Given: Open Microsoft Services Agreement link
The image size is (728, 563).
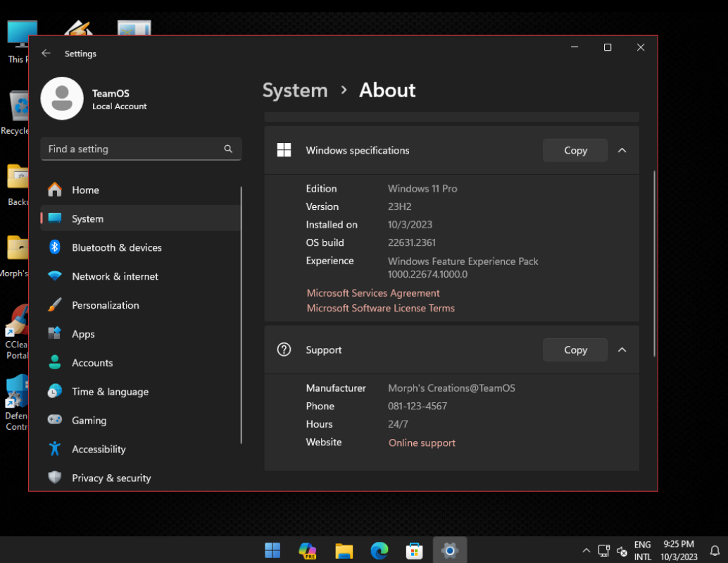Looking at the screenshot, I should 373,292.
